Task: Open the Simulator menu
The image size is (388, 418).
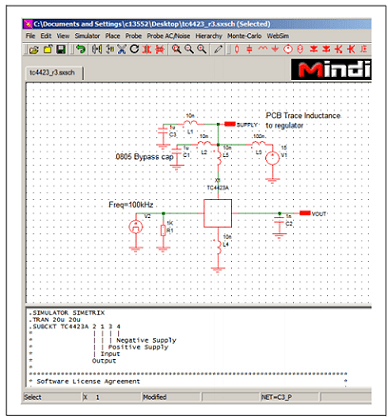Action: tap(87, 36)
